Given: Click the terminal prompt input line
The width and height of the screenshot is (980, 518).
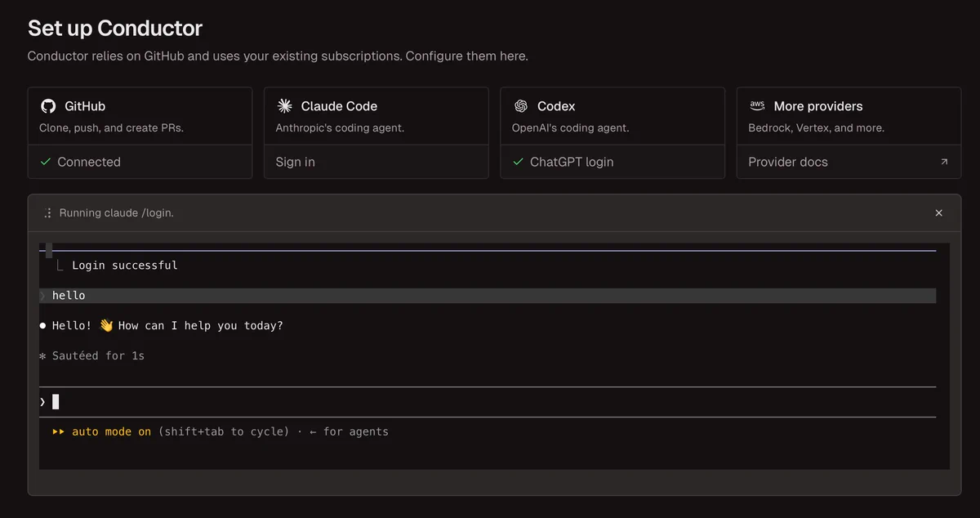Looking at the screenshot, I should (x=488, y=402).
